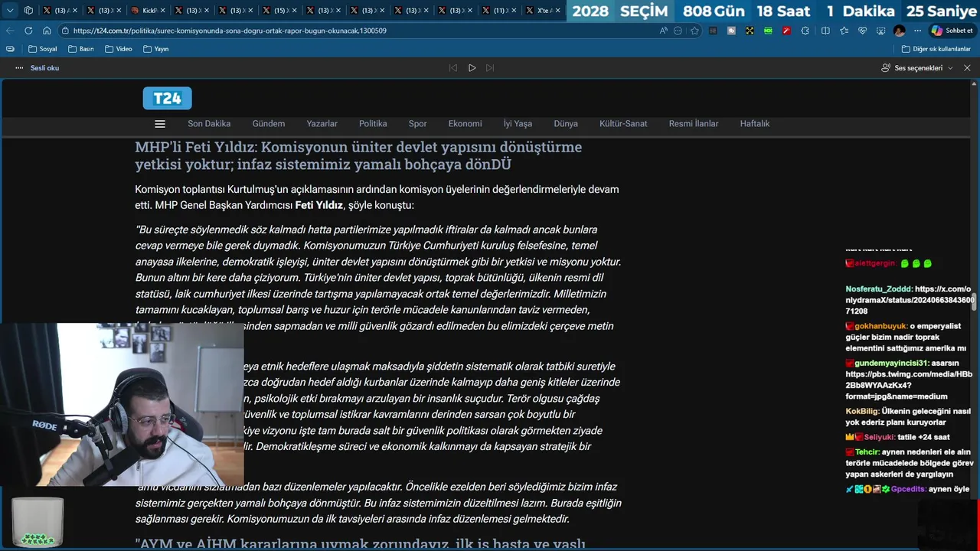
Task: Open the Yayın bookmarks folder
Action: tap(156, 49)
